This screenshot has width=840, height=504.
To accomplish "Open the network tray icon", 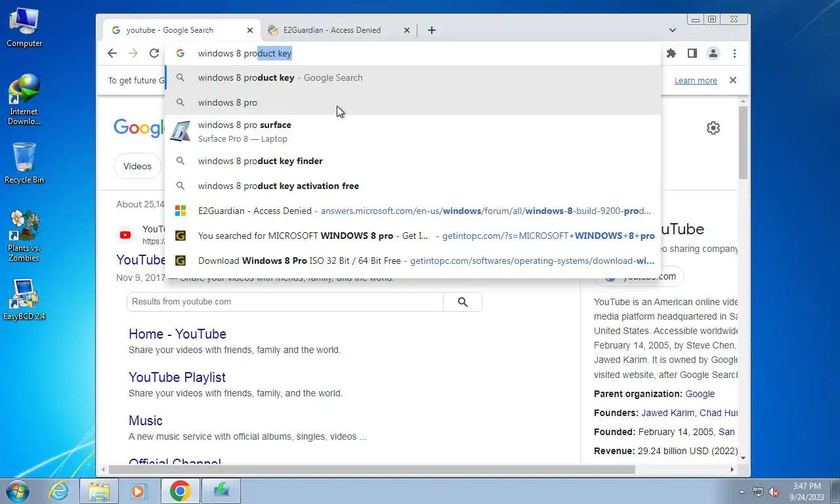I will (x=758, y=492).
